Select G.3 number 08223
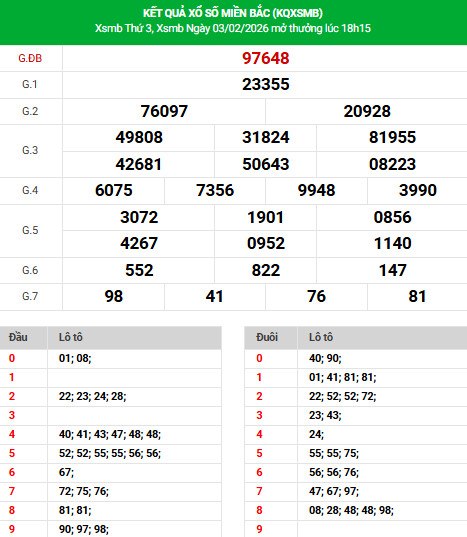 [392, 164]
